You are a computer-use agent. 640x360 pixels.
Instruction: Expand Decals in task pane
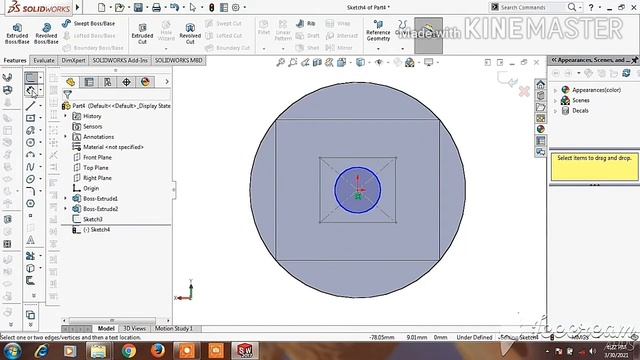pyautogui.click(x=555, y=111)
